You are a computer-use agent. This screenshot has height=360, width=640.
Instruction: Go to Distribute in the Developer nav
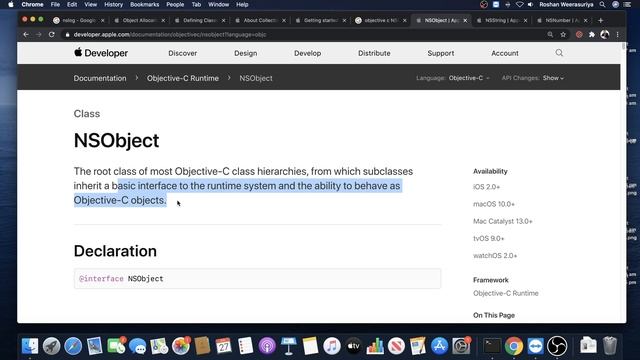point(374,53)
